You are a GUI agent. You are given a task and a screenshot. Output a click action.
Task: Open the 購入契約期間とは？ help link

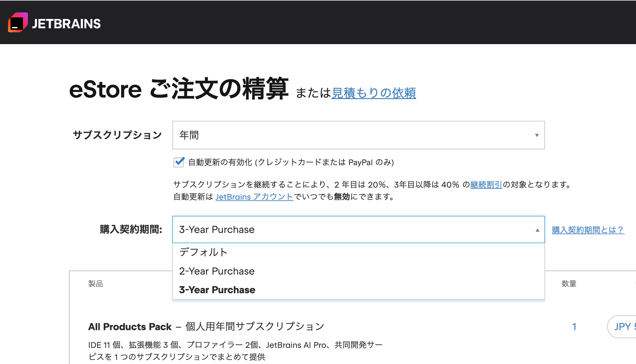588,230
